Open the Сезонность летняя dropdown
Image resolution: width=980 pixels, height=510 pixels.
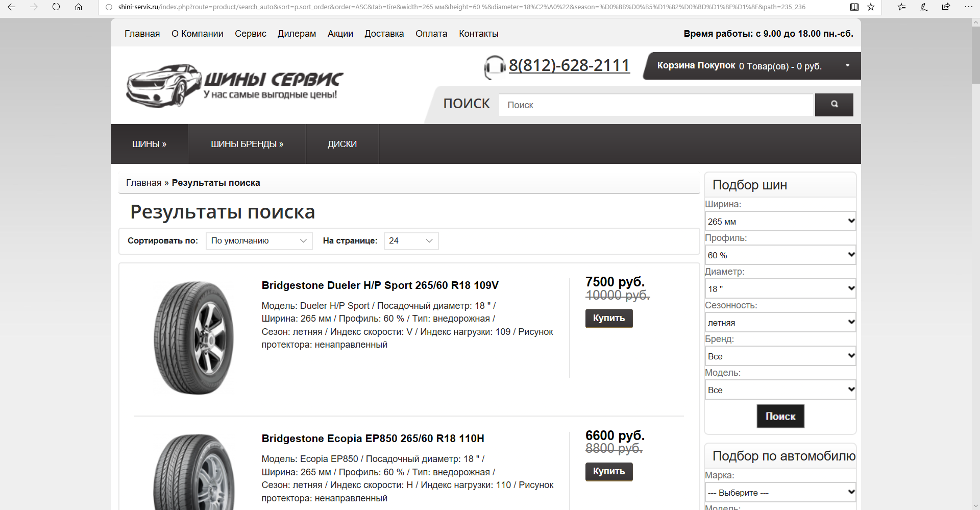pos(780,323)
